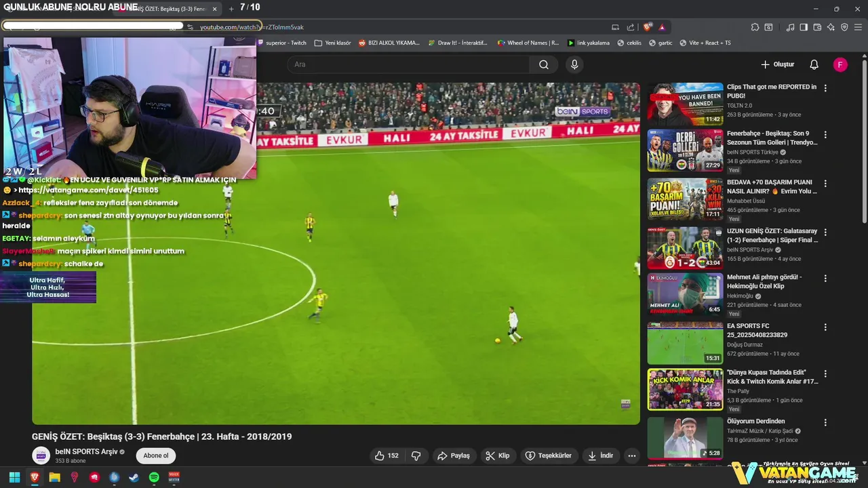The image size is (868, 488).
Task: Click the Oluştur create button
Action: point(778,64)
